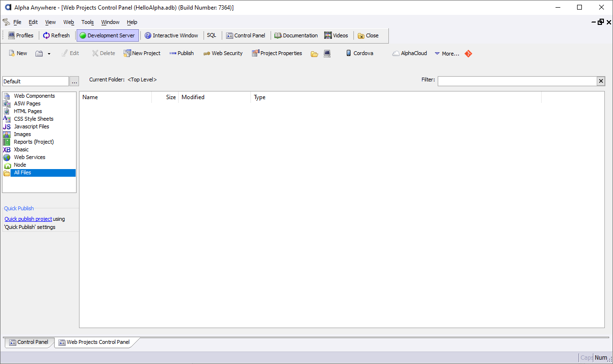Click the Current Folder Top Level label
Screen dimensions: 613x364
pyautogui.click(x=123, y=80)
